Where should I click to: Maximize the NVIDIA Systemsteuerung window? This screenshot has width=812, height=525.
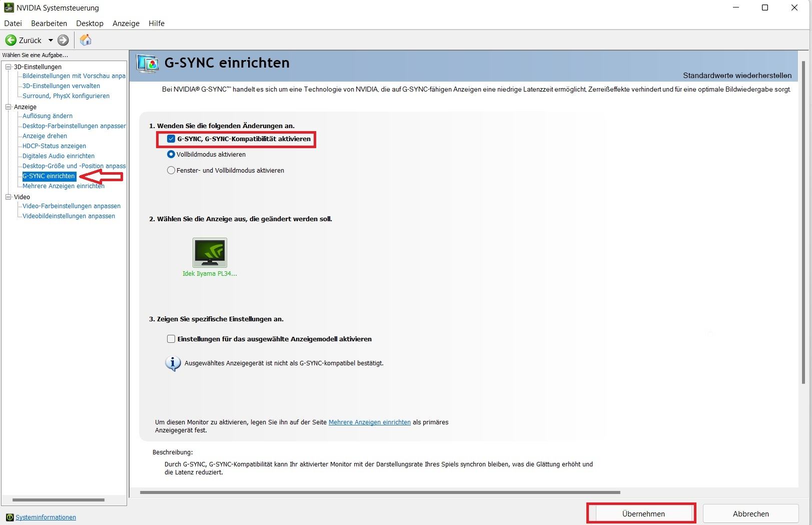765,8
